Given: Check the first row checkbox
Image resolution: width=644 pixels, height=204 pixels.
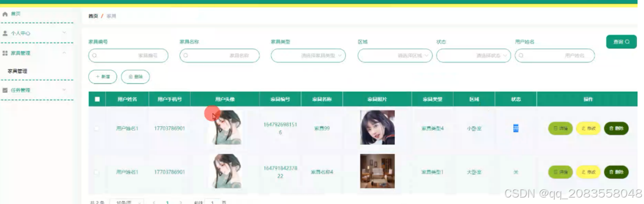Looking at the screenshot, I should click(97, 129).
